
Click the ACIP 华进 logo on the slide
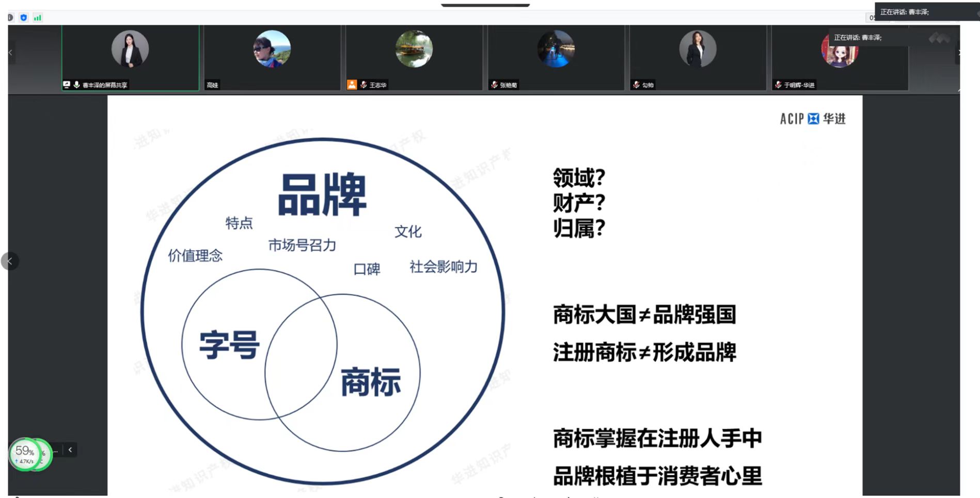pos(812,119)
